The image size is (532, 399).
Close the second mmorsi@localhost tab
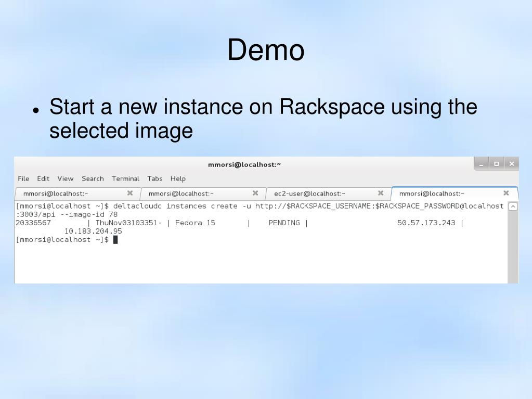pos(255,193)
